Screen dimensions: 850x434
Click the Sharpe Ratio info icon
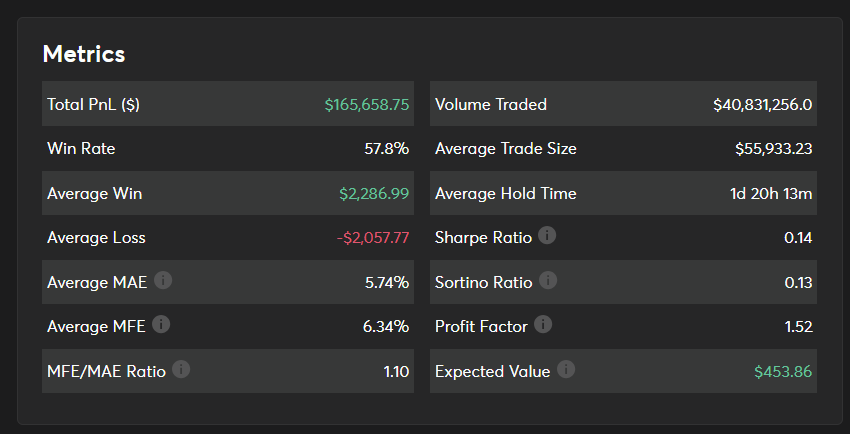[x=546, y=236]
